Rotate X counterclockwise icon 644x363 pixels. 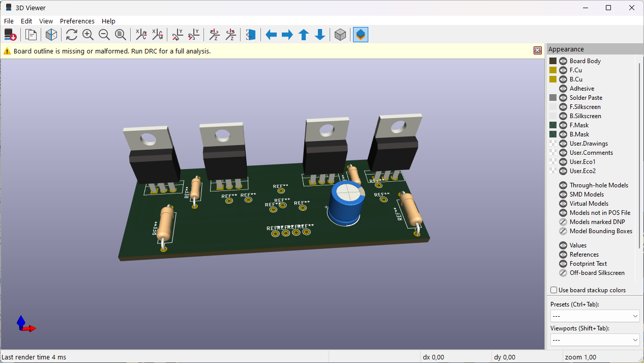click(157, 35)
